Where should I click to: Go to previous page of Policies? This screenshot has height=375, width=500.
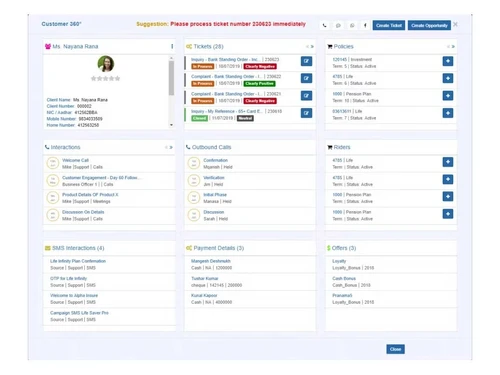click(x=448, y=47)
